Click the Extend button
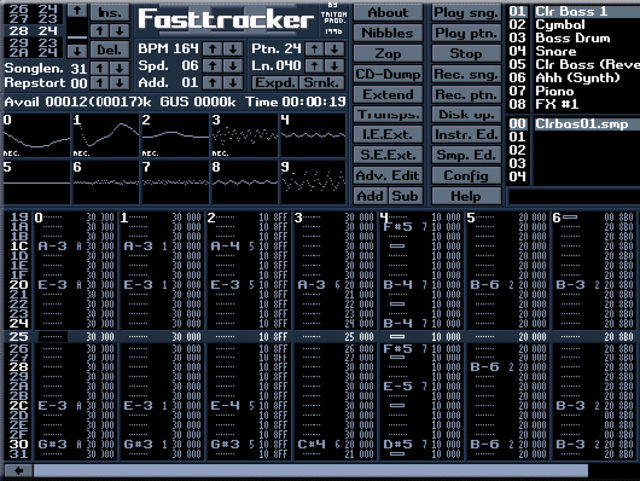640x481 pixels. coord(388,94)
